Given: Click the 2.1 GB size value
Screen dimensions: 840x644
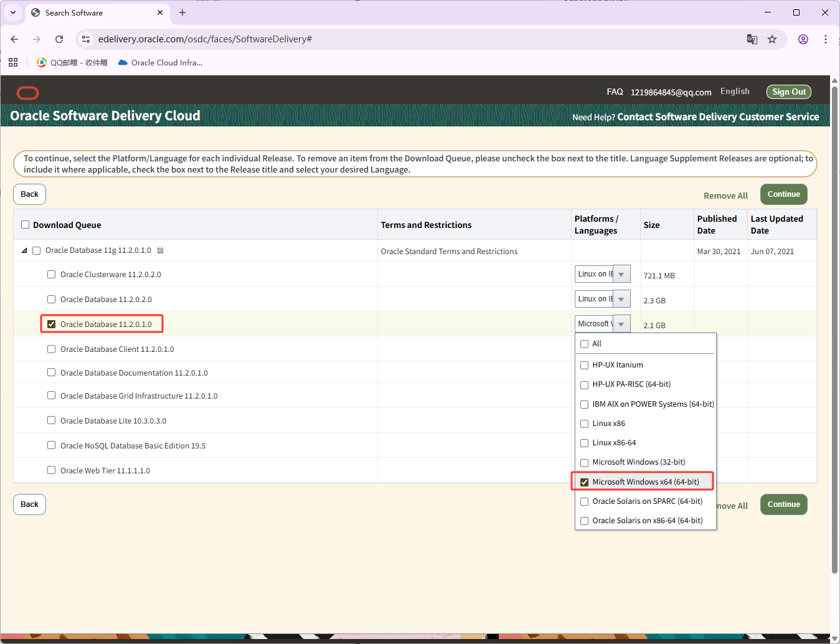Looking at the screenshot, I should click(654, 325).
